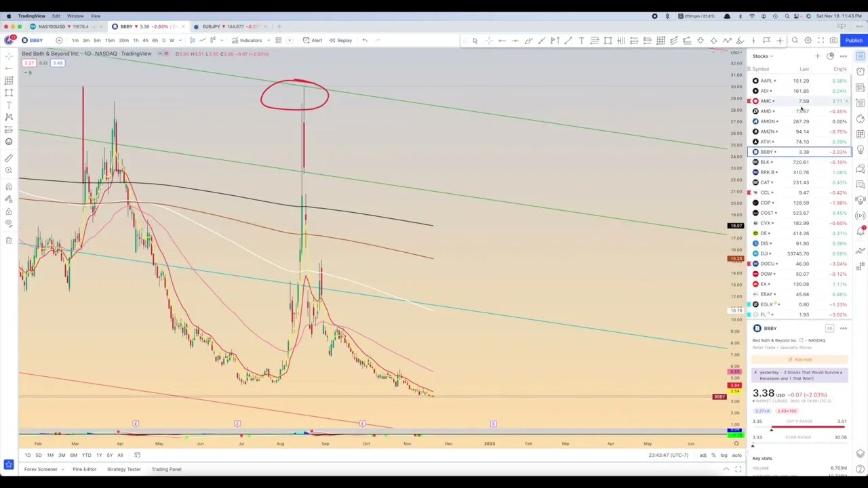Select the arrow down marker tool

tap(701, 41)
